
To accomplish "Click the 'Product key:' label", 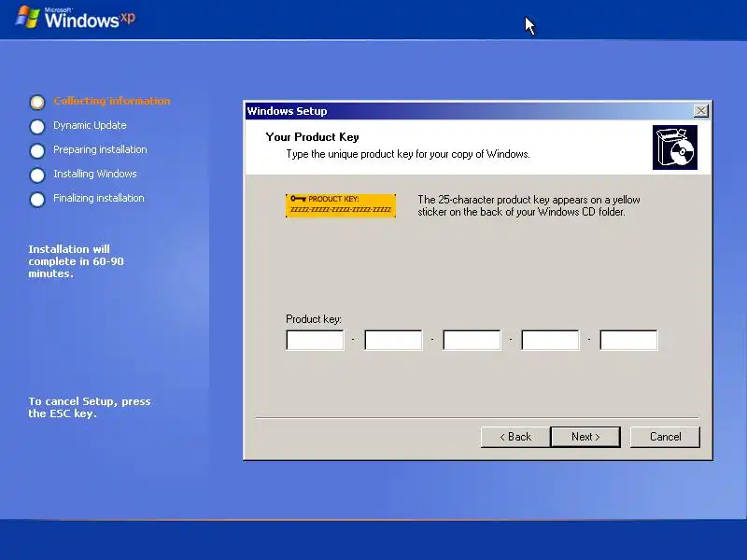I will tap(314, 319).
